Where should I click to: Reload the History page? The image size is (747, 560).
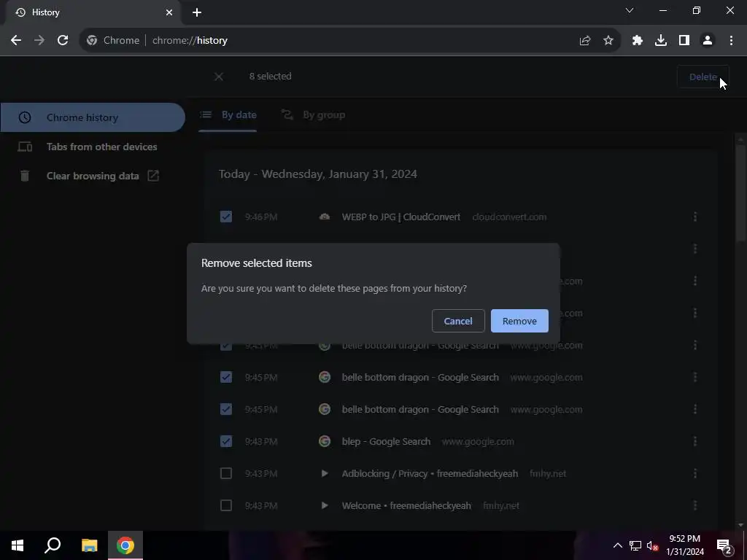(63, 41)
